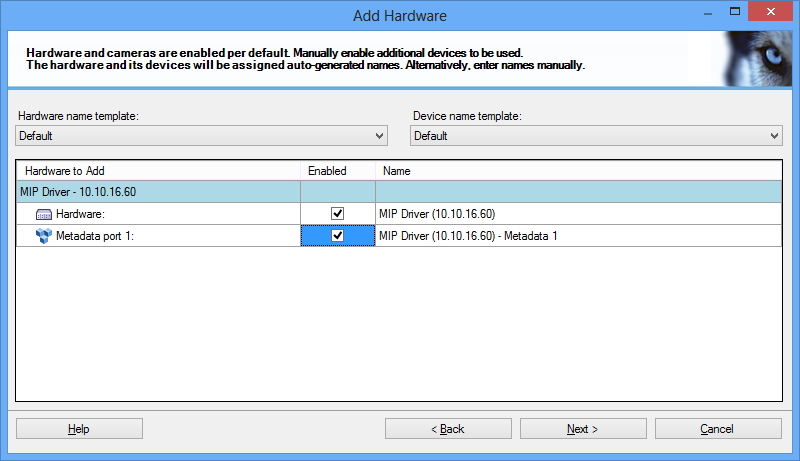Minimize the Add Hardware window

[708, 13]
